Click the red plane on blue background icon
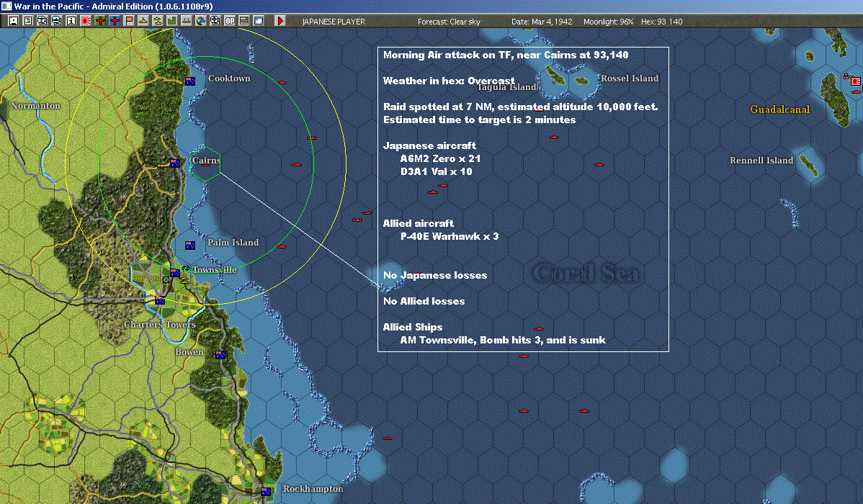 (x=114, y=21)
